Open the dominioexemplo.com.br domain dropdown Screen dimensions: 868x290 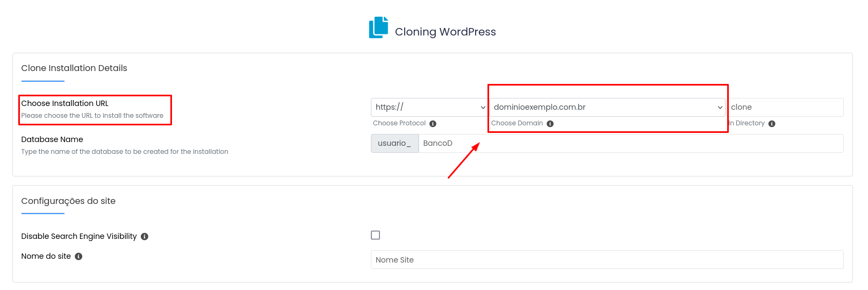(607, 107)
